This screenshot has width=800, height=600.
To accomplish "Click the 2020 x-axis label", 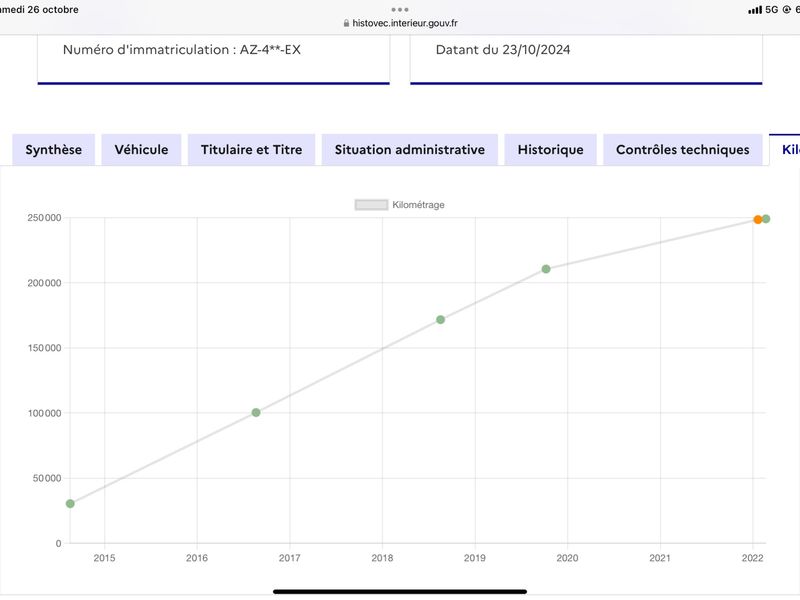I will pos(567,558).
